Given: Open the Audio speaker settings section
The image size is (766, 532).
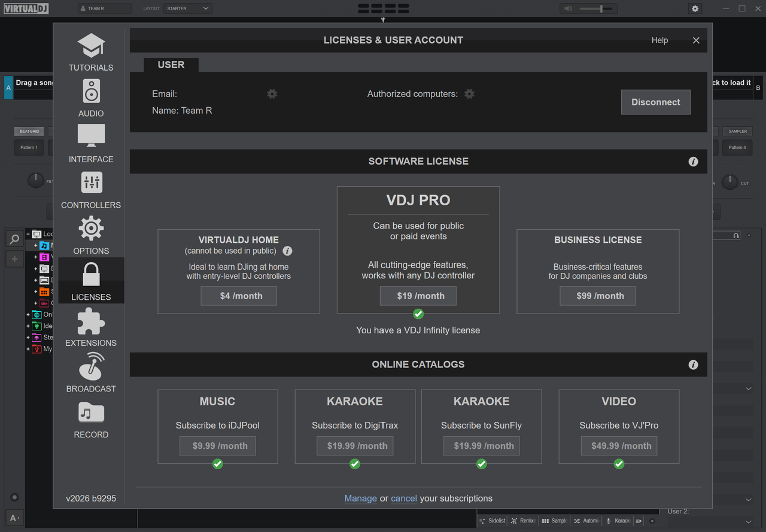Looking at the screenshot, I should pyautogui.click(x=91, y=98).
